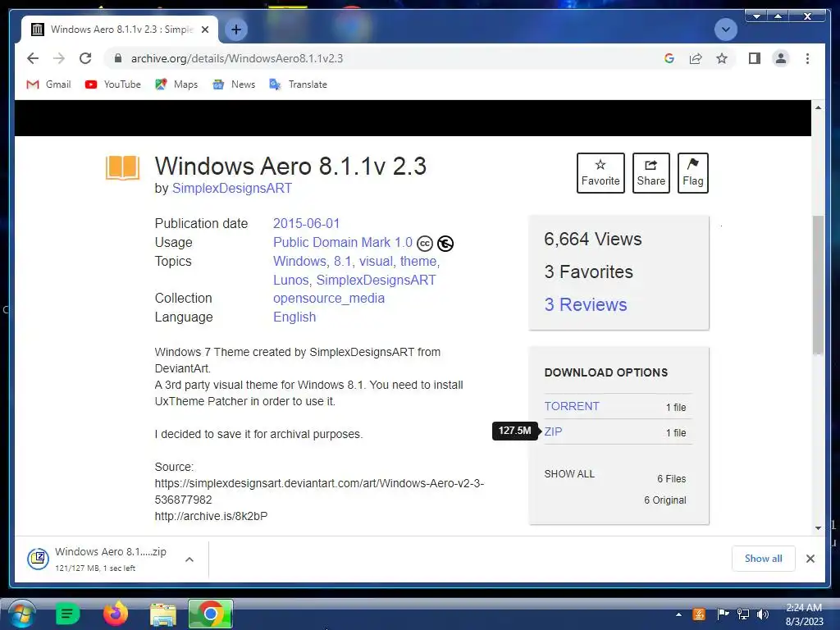Click the SimplexDesignsART topic link
The height and width of the screenshot is (630, 840).
tap(376, 280)
